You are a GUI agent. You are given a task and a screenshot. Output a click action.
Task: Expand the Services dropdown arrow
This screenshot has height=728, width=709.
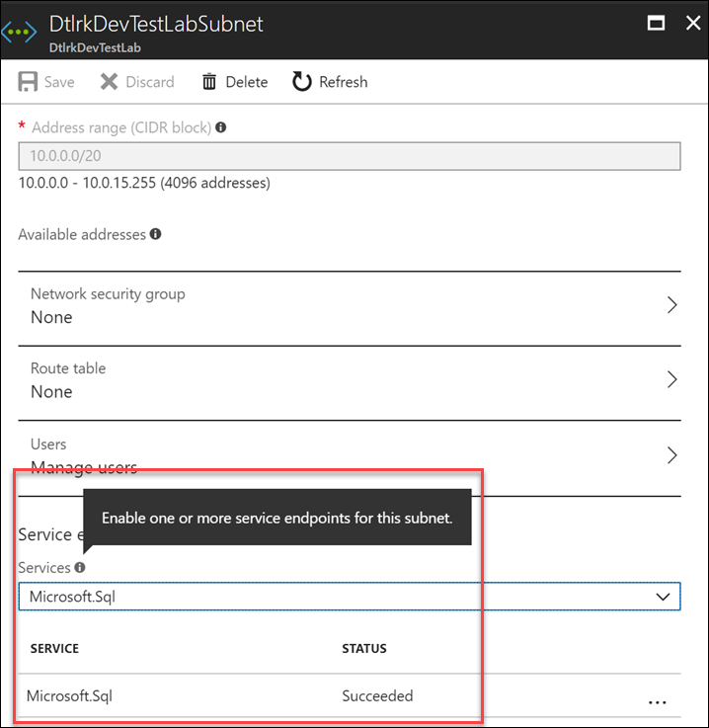point(663,597)
